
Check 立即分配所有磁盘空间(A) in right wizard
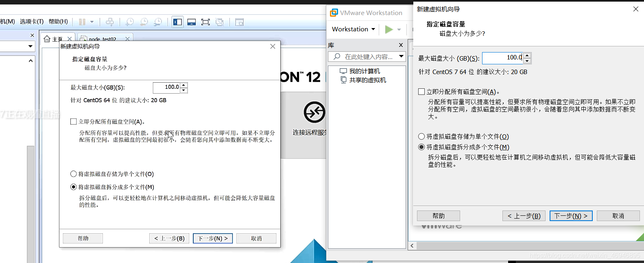(421, 92)
